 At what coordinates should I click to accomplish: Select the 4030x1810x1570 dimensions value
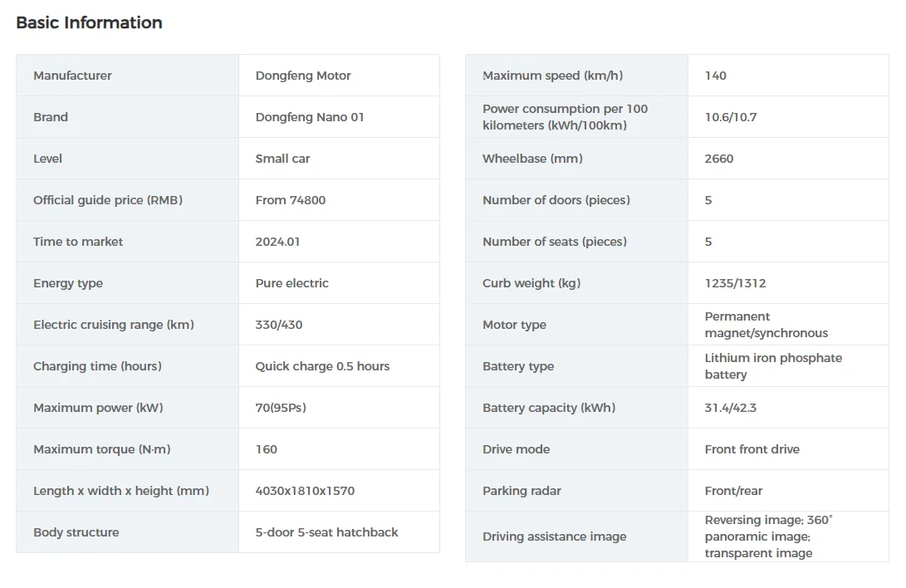point(305,491)
